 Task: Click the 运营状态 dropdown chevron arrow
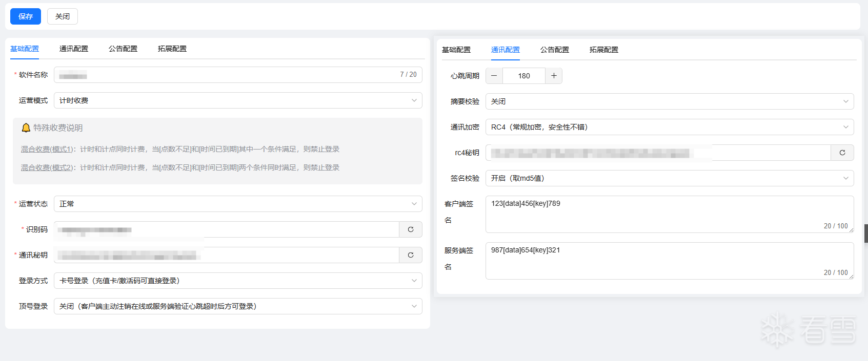(x=414, y=204)
